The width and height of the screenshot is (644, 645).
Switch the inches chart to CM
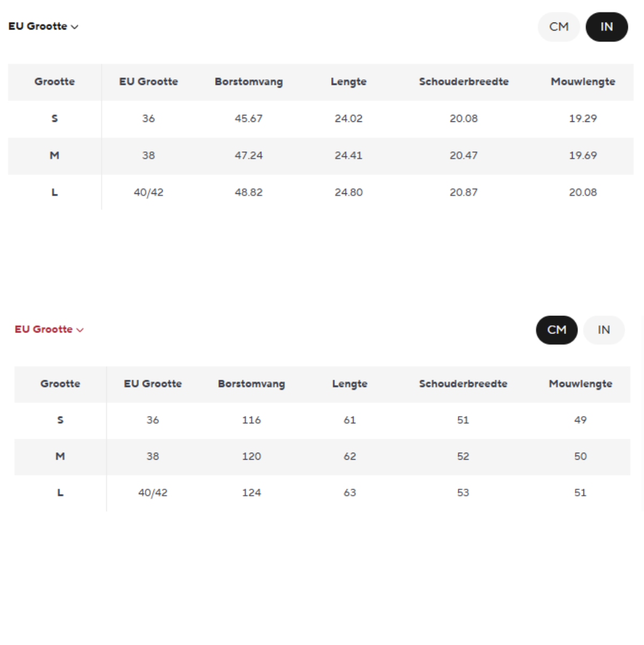pos(559,27)
